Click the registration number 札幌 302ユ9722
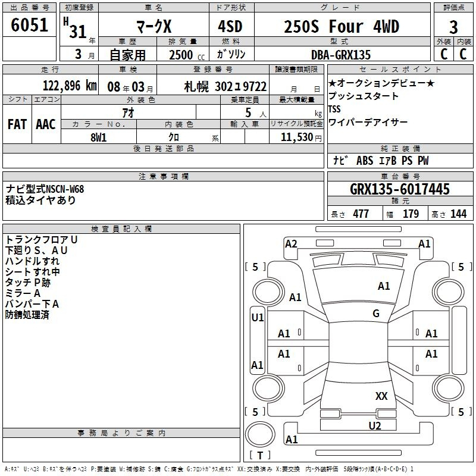Screen dimensions: 476x476 click(226, 86)
